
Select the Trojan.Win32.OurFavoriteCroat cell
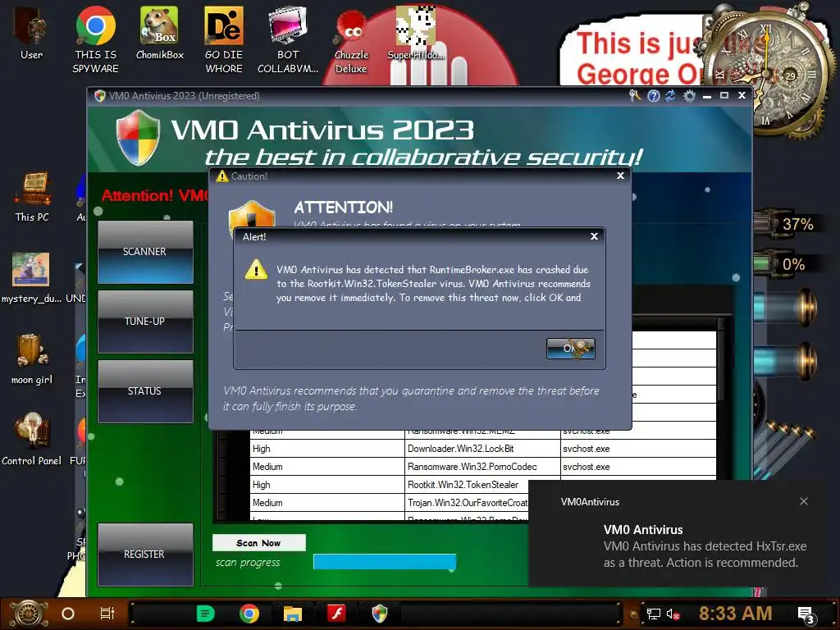[x=467, y=503]
